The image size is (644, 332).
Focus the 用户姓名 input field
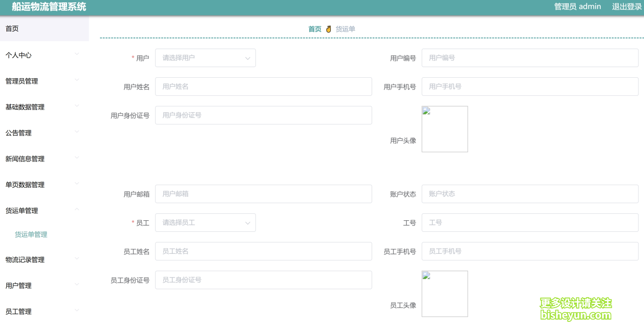264,86
